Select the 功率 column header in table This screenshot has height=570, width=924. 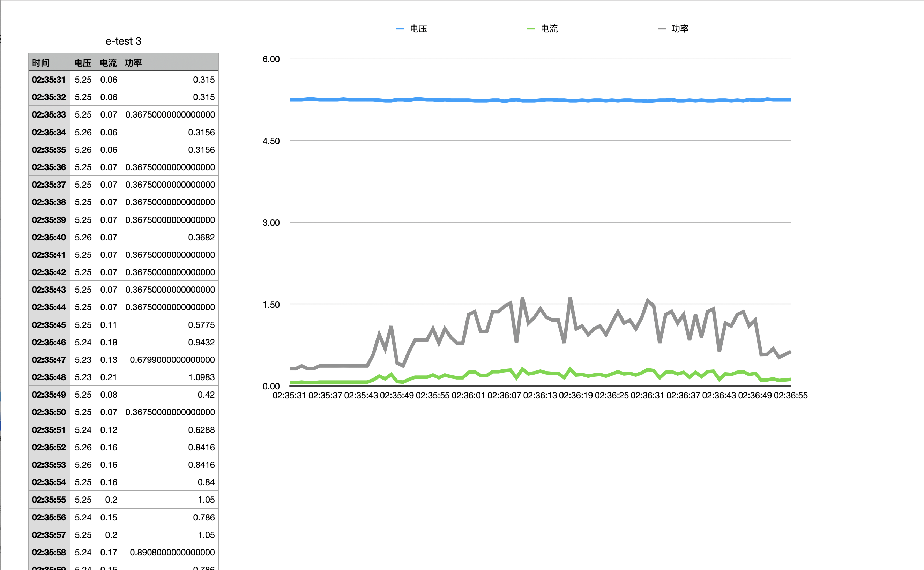pos(170,62)
